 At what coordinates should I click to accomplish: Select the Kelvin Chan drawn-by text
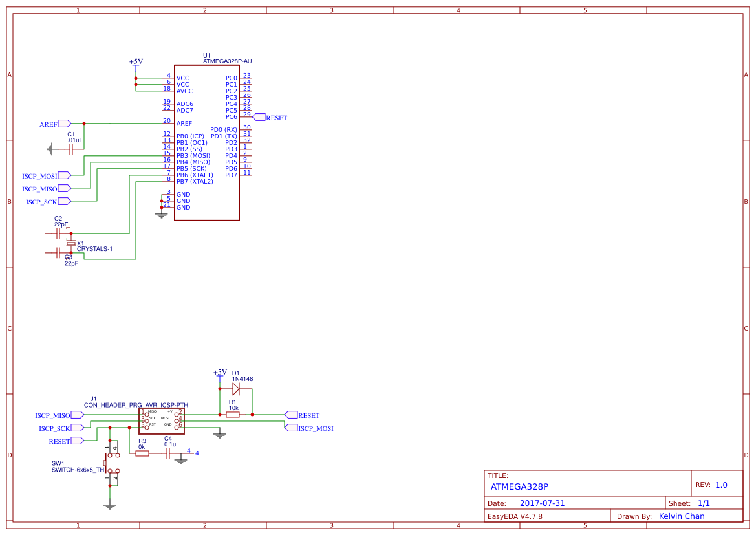click(681, 516)
